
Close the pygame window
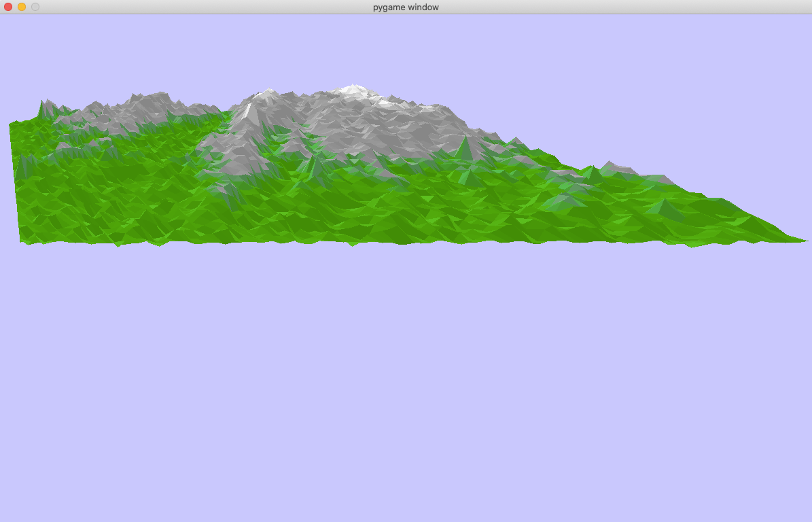[x=8, y=7]
